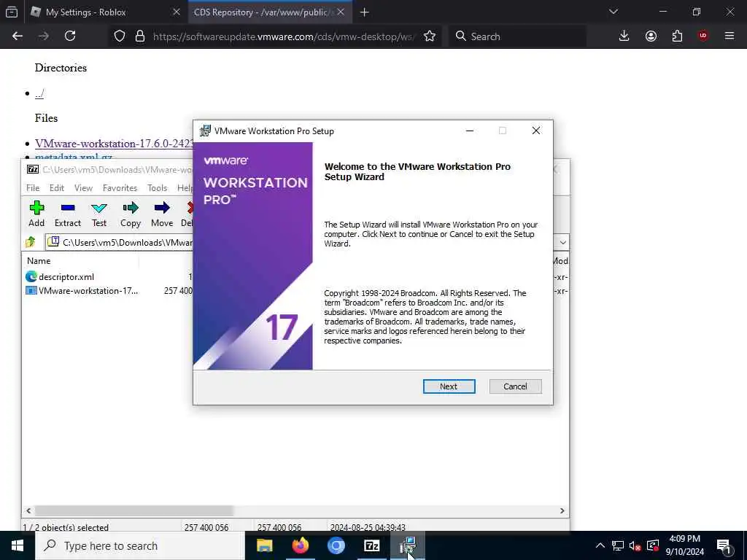Minimize the VMware Workstation Pro Setup dialog
This screenshot has width=747, height=560.
pyautogui.click(x=470, y=131)
